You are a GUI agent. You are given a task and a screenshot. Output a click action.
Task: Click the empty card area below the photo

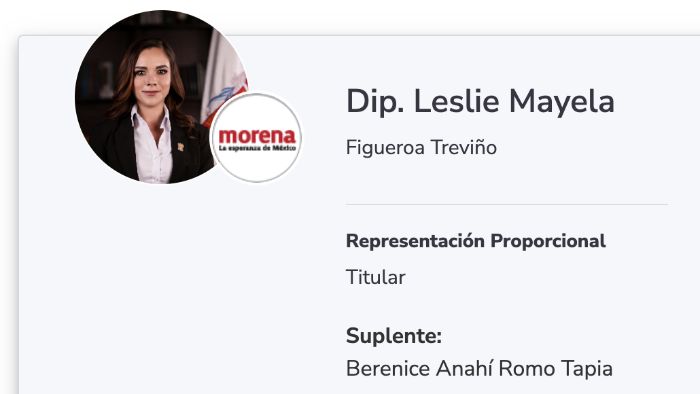[179, 286]
